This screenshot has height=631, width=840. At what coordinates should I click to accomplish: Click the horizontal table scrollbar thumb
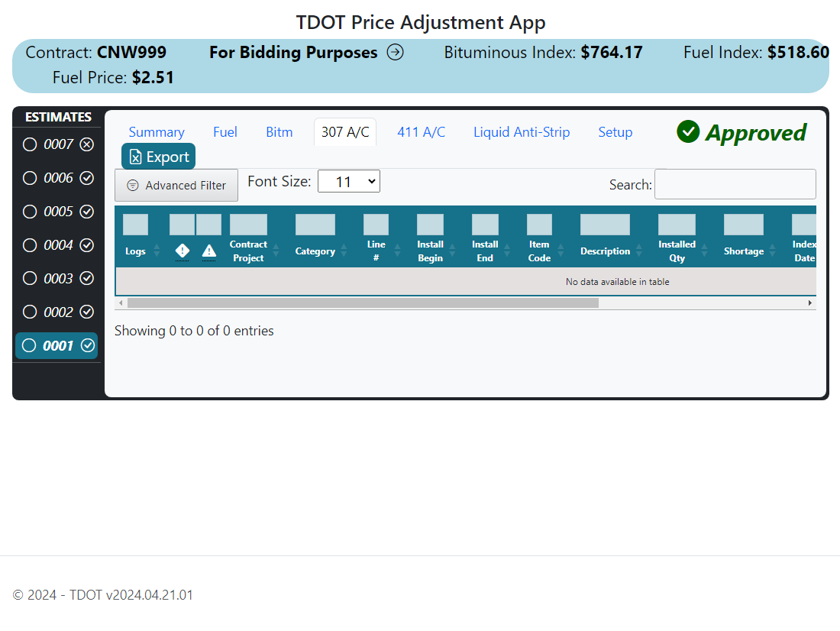click(363, 303)
